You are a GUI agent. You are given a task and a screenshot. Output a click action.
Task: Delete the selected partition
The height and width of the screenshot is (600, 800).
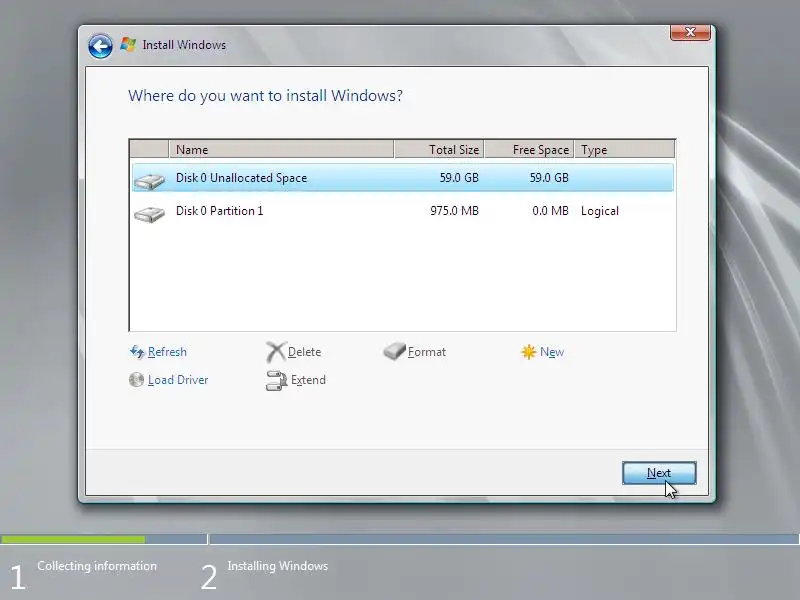(x=304, y=352)
